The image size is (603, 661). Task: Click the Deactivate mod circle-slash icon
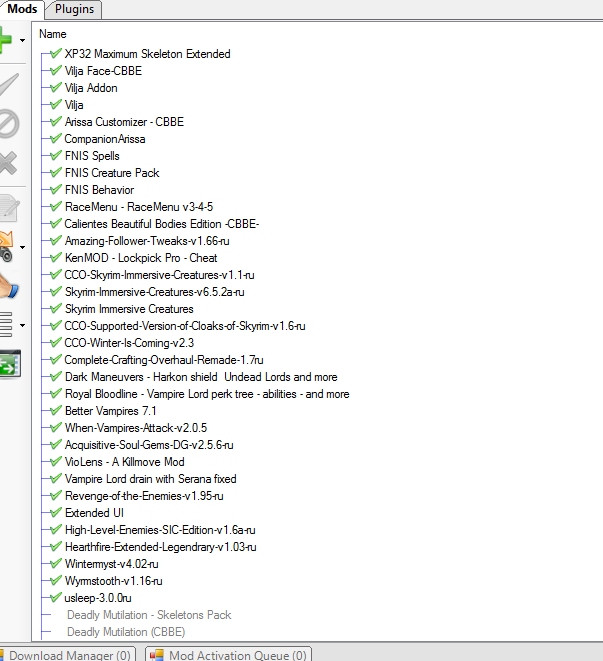pyautogui.click(x=9, y=124)
